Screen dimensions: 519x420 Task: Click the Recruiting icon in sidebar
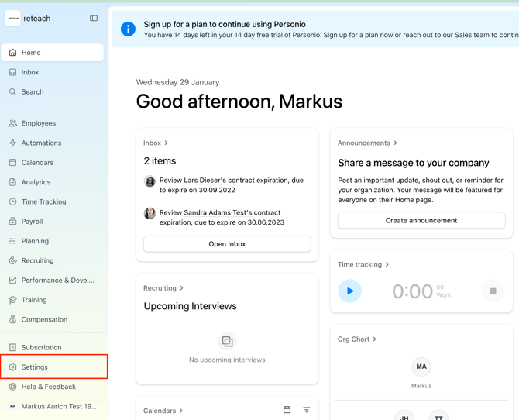(x=12, y=260)
